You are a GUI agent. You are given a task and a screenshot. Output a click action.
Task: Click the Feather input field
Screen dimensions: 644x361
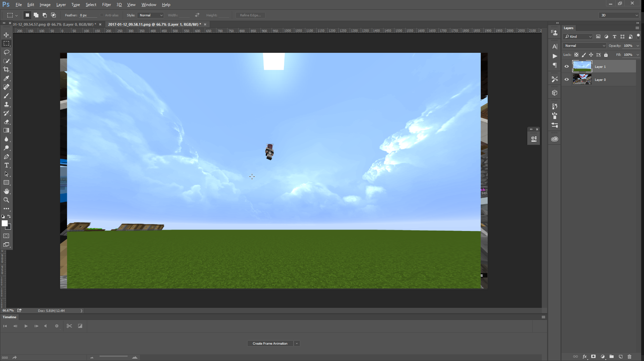click(88, 15)
